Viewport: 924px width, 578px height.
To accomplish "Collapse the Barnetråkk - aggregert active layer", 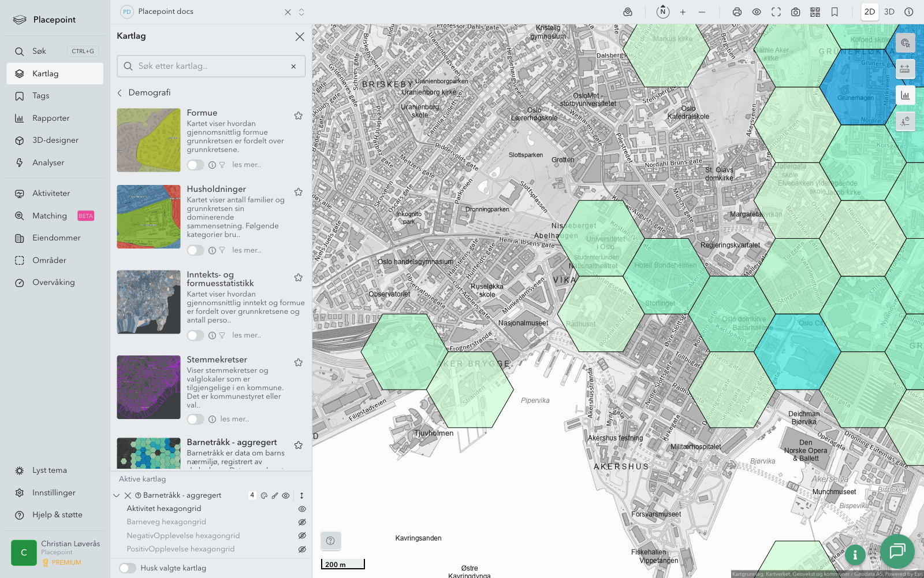I will pos(117,495).
